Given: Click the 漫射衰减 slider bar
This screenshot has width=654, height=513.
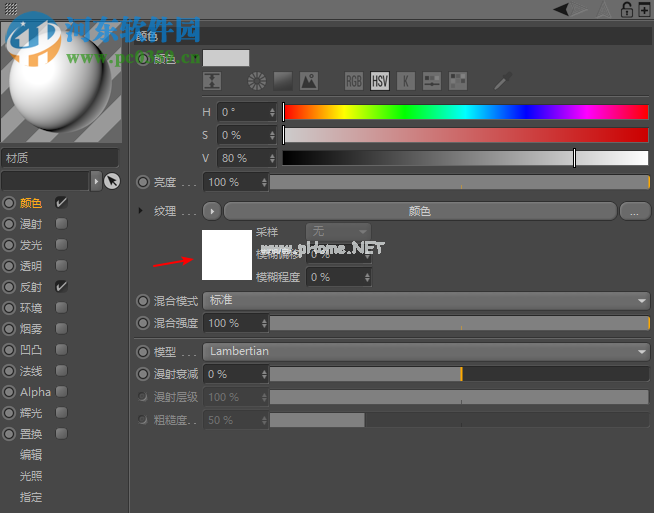Looking at the screenshot, I should coord(459,374).
